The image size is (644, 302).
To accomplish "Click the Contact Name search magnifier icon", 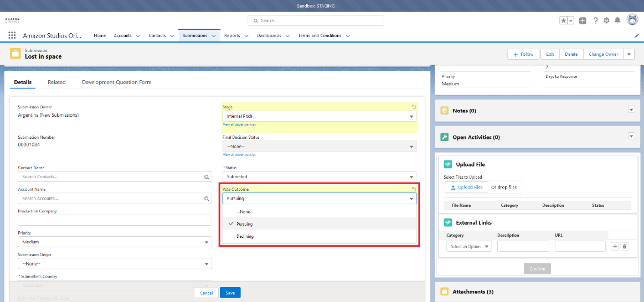I will pyautogui.click(x=207, y=177).
